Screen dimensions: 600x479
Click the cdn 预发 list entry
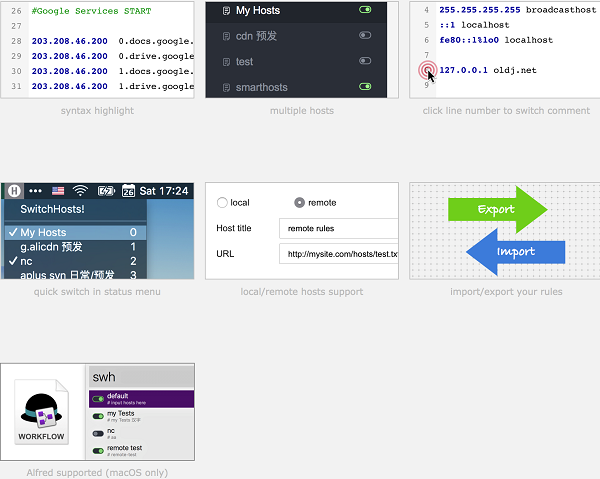coord(296,36)
